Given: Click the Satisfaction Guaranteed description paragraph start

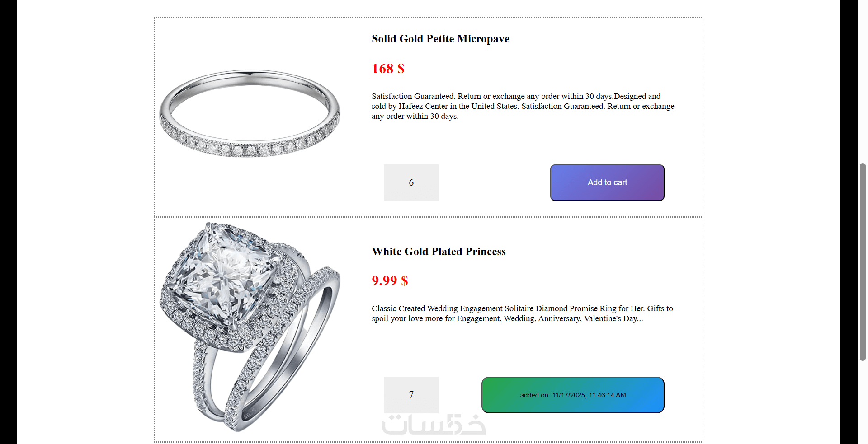Looking at the screenshot, I should pos(392,96).
